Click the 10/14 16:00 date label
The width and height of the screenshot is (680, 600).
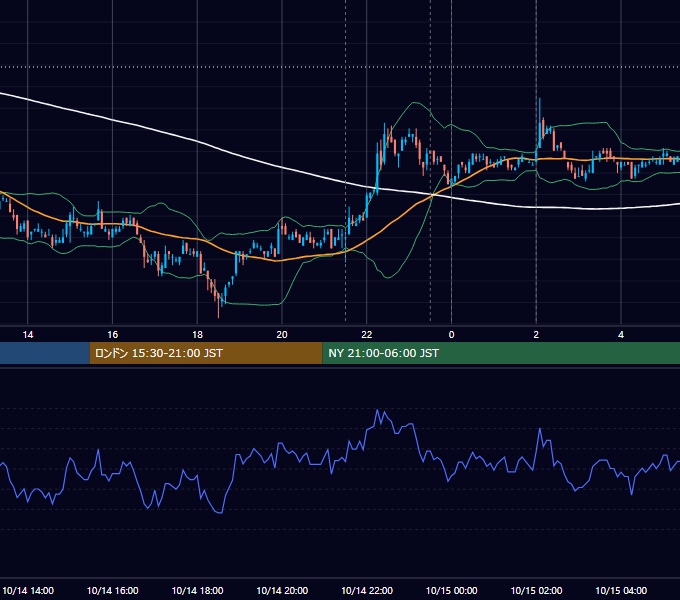pos(113,590)
